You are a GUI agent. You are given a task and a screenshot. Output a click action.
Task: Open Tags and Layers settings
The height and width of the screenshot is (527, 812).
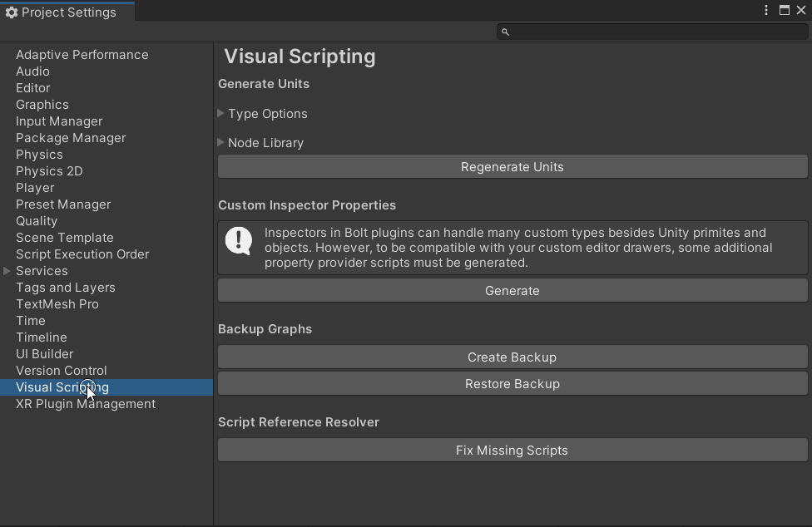click(x=66, y=288)
